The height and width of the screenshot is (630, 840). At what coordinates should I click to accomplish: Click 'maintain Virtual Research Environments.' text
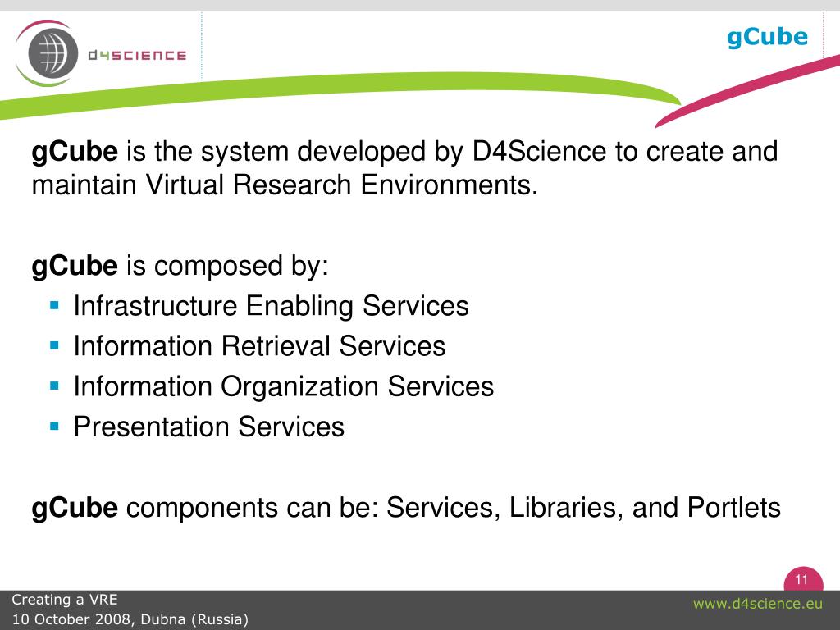[x=285, y=185]
